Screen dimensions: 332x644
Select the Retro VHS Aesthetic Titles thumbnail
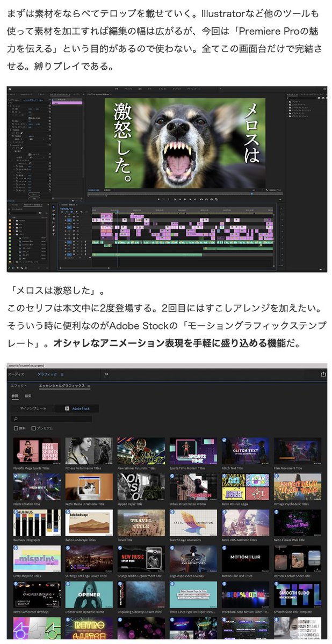(246, 523)
